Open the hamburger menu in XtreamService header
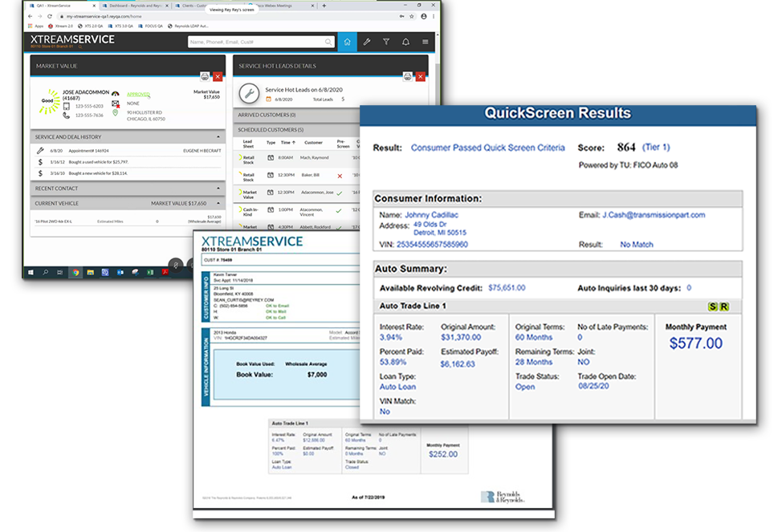The height and width of the screenshot is (532, 782). (425, 42)
